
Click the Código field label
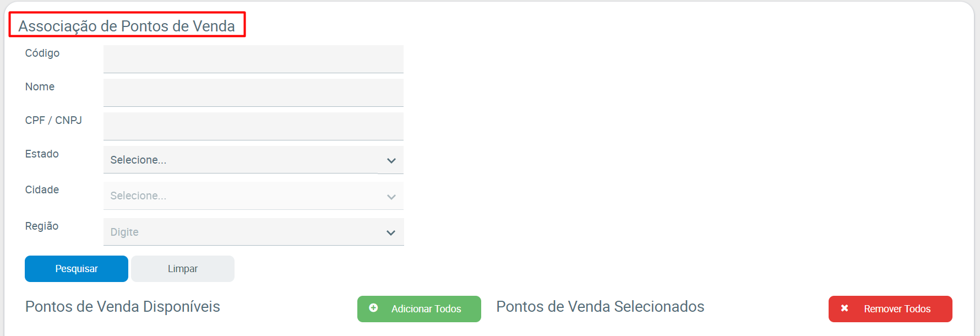coord(42,53)
